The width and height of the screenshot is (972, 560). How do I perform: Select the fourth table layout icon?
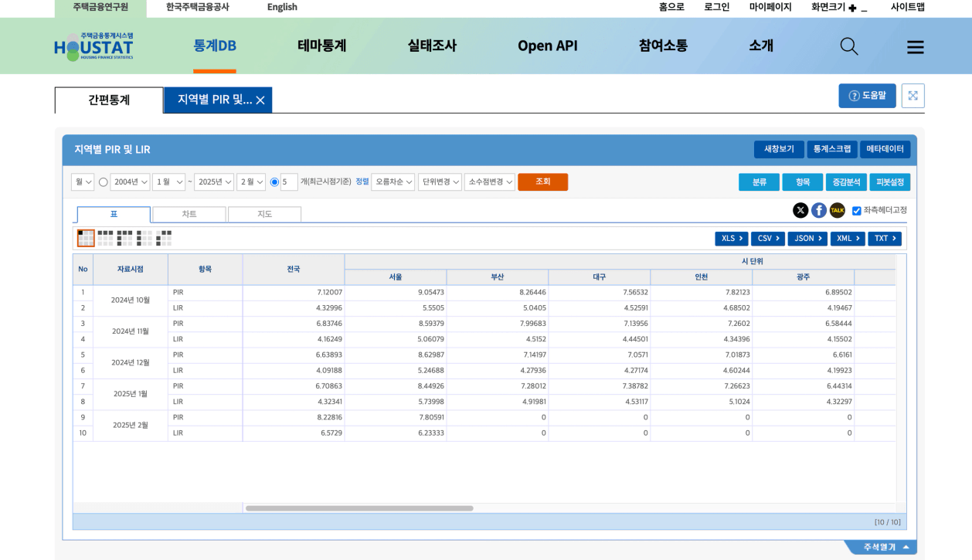point(144,238)
